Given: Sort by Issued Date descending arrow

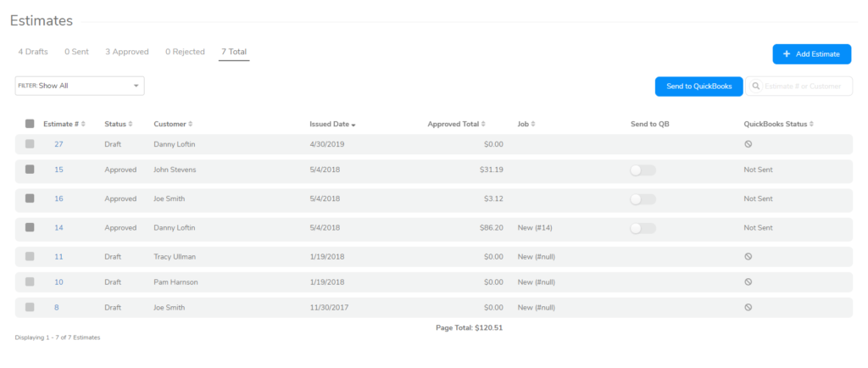Looking at the screenshot, I should tap(353, 125).
